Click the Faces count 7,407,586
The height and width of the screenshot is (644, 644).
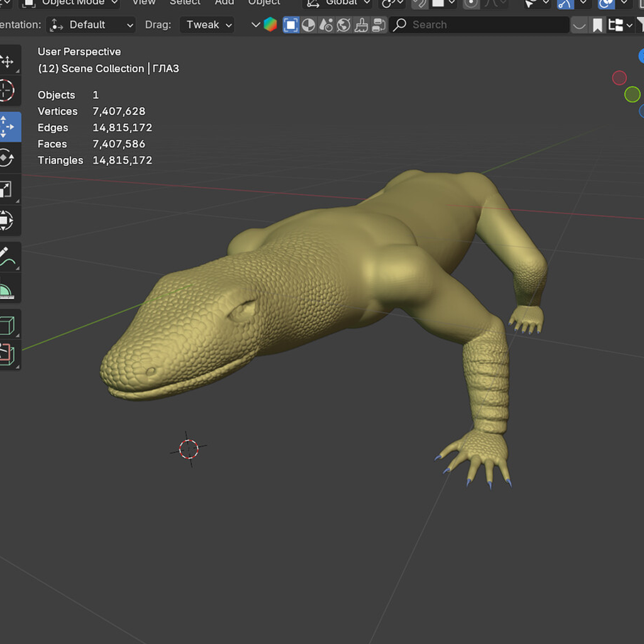pyautogui.click(x=119, y=144)
